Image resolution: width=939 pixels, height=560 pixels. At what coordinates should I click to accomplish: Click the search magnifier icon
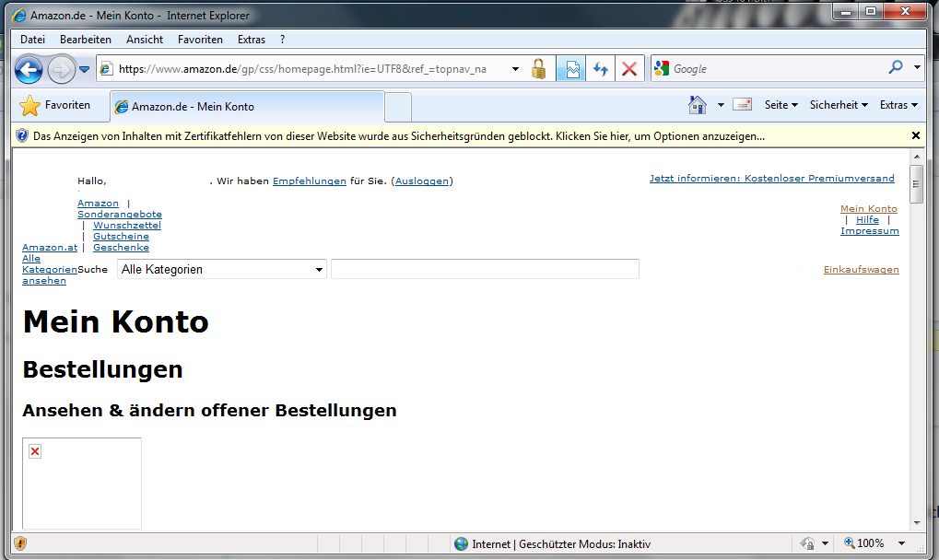[896, 67]
